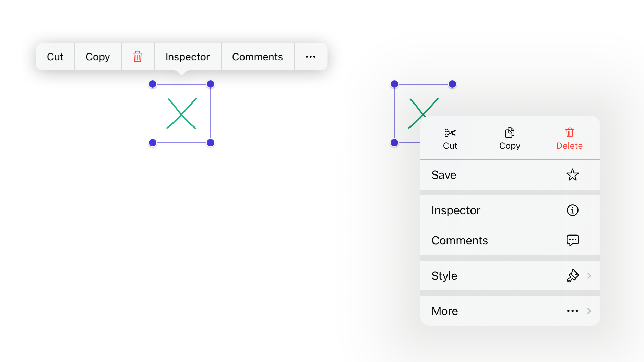644x362 pixels.
Task: Select the More menu entry
Action: [445, 311]
